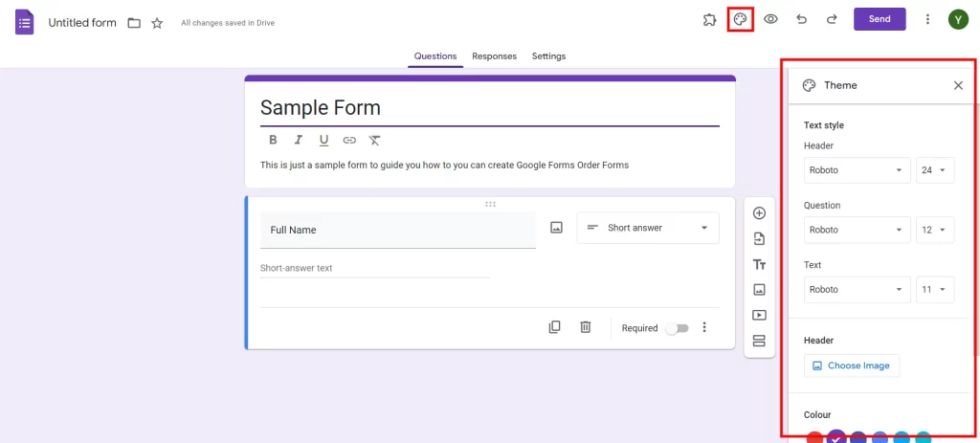Open the Google Forms home logo
The image size is (980, 443).
pyautogui.click(x=24, y=23)
